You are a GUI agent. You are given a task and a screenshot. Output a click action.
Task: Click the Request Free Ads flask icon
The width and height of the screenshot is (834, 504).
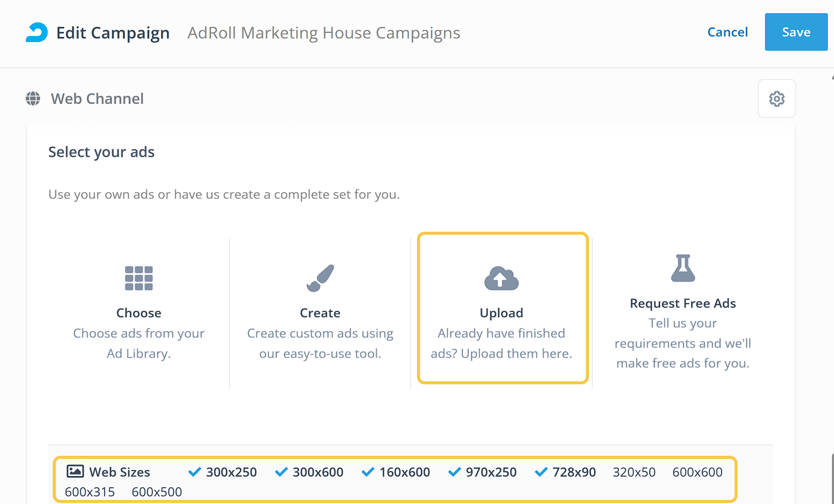point(683,268)
